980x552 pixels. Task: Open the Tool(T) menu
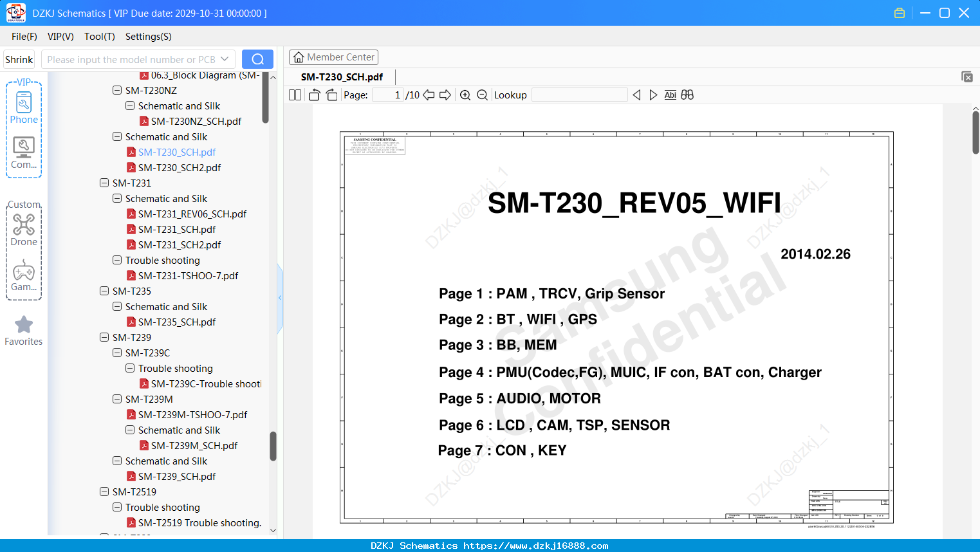pyautogui.click(x=100, y=37)
